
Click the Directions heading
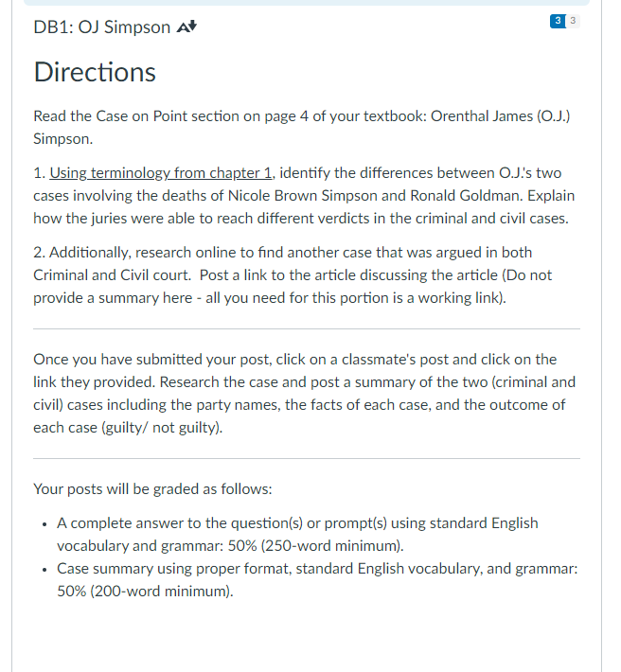[x=95, y=72]
